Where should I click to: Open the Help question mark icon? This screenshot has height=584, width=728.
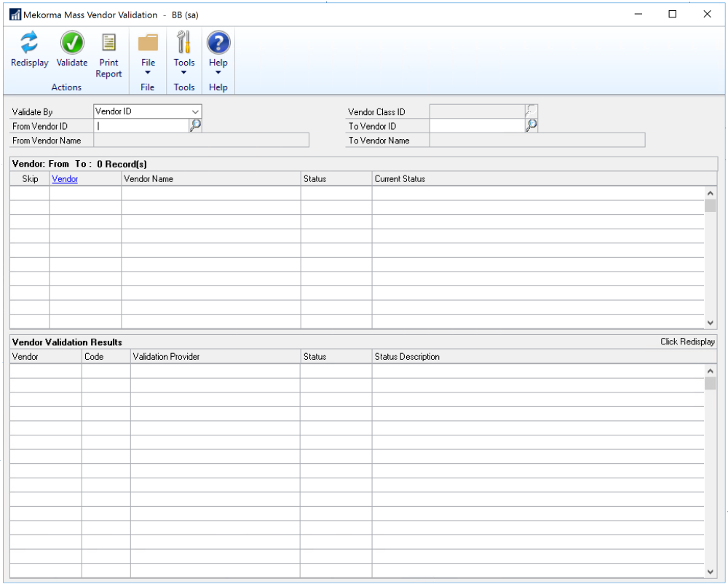click(218, 43)
